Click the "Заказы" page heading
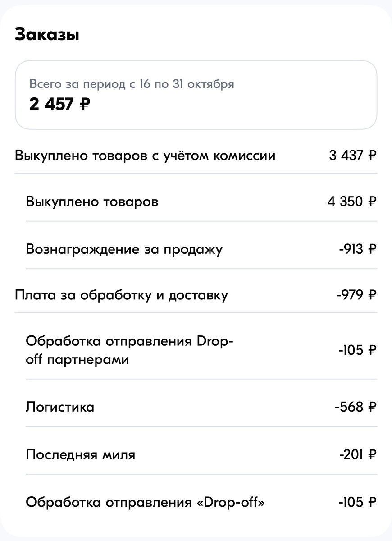Screen dimensions: 392x541 [46, 34]
